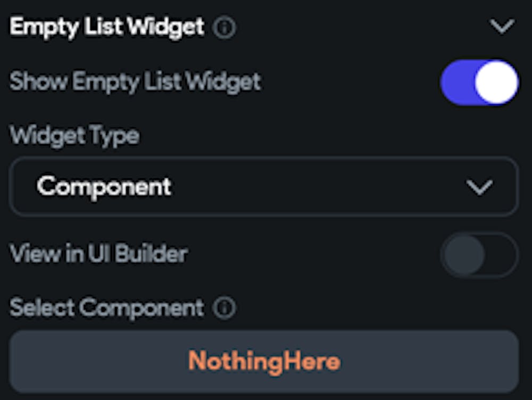The height and width of the screenshot is (400, 532).
Task: Click the Widget Type label
Action: pos(74,136)
